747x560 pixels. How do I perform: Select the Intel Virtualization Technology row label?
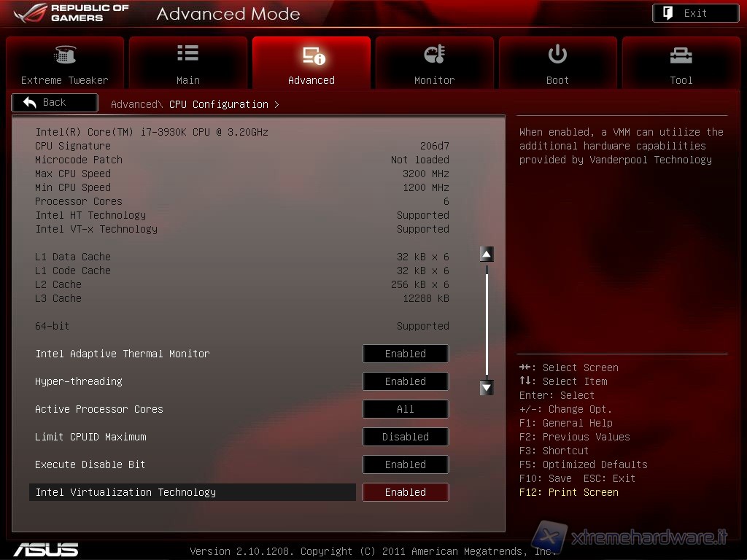pyautogui.click(x=125, y=492)
